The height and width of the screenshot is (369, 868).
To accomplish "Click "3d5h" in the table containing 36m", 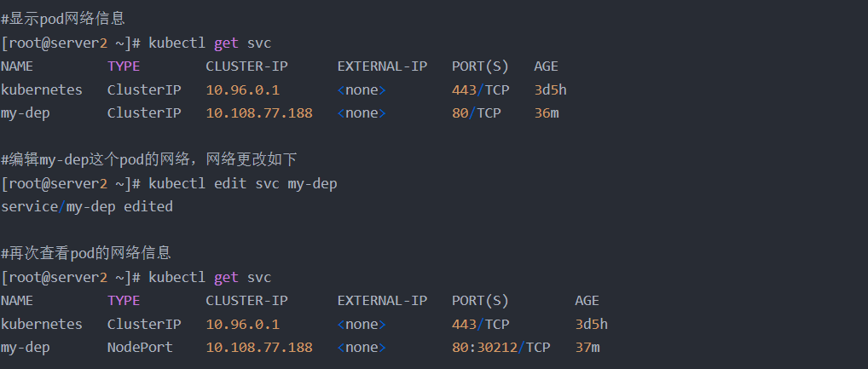I will coord(550,89).
